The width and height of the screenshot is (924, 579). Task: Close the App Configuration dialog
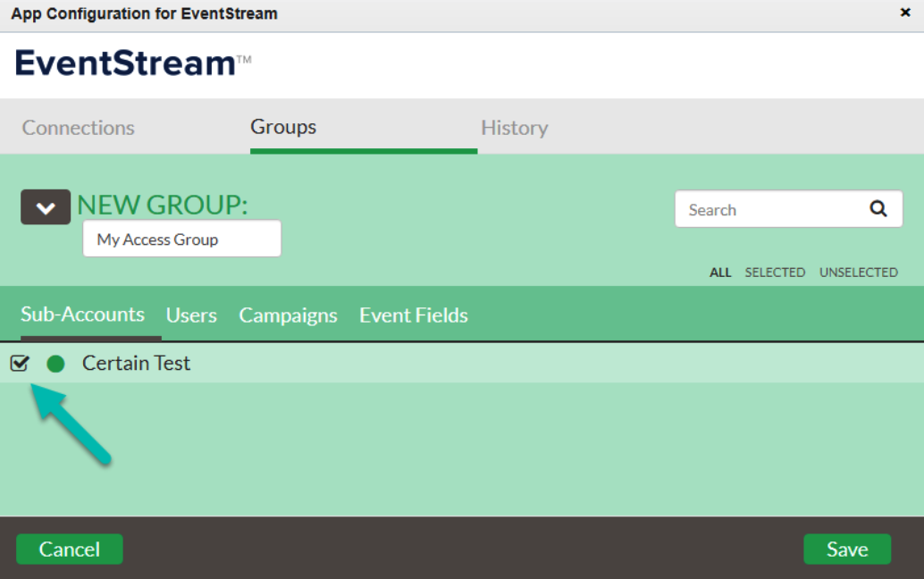(905, 13)
